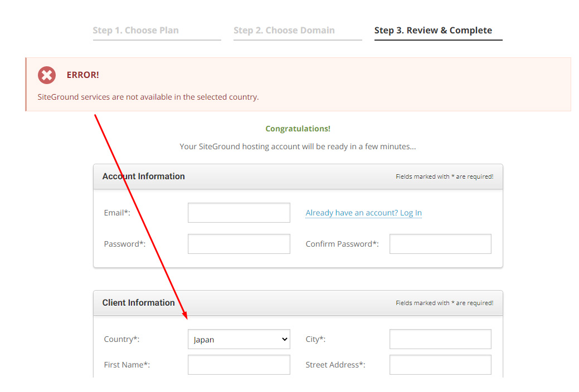Click the Country dropdown chevron arrow
The height and width of the screenshot is (392, 579).
tap(284, 339)
